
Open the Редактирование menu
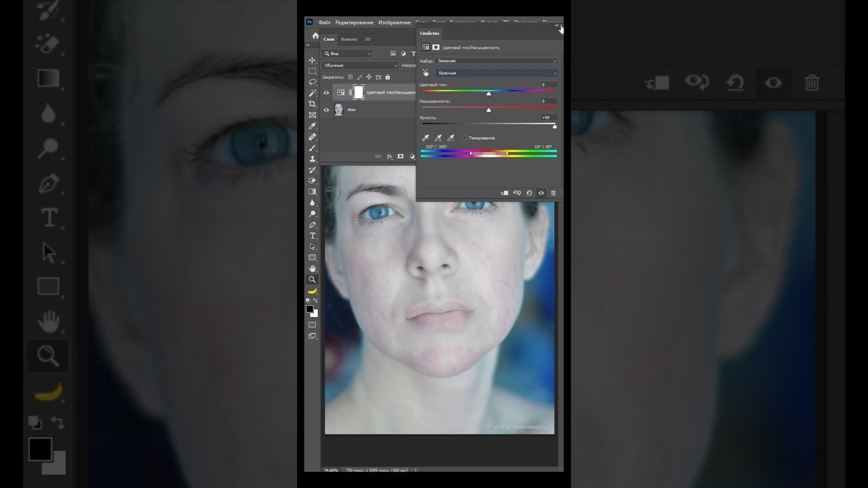pyautogui.click(x=354, y=22)
